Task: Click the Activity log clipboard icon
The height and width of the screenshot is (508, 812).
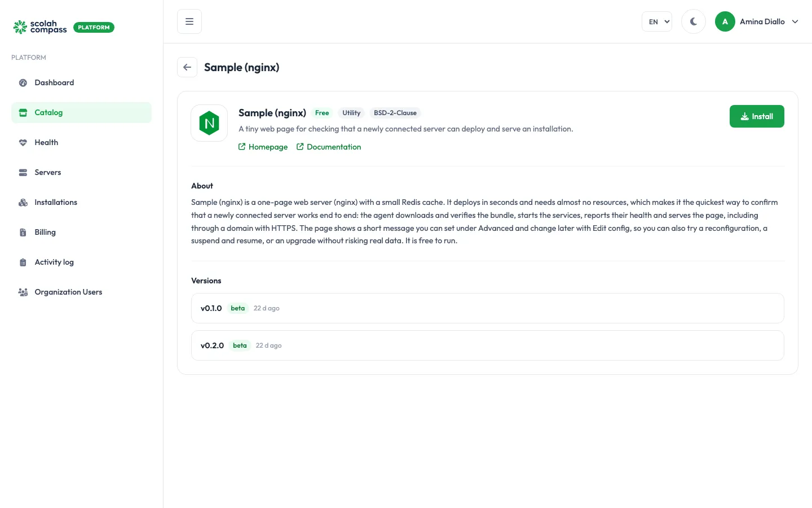Action: tap(23, 262)
